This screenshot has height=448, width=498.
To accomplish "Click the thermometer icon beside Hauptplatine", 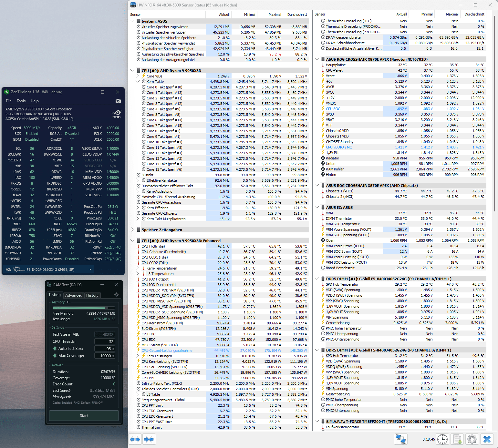I will pos(323,65).
